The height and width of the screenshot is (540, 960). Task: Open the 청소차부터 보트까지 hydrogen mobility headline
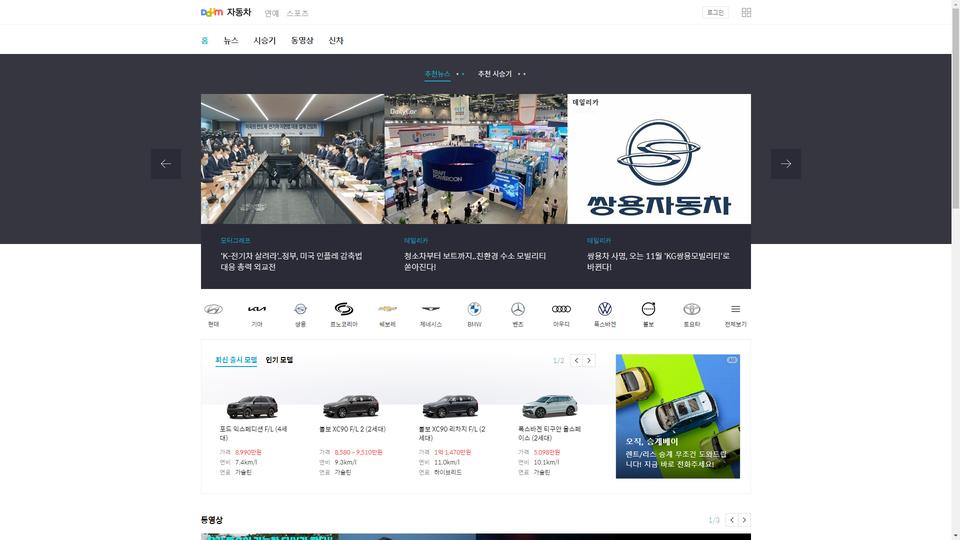tap(474, 261)
